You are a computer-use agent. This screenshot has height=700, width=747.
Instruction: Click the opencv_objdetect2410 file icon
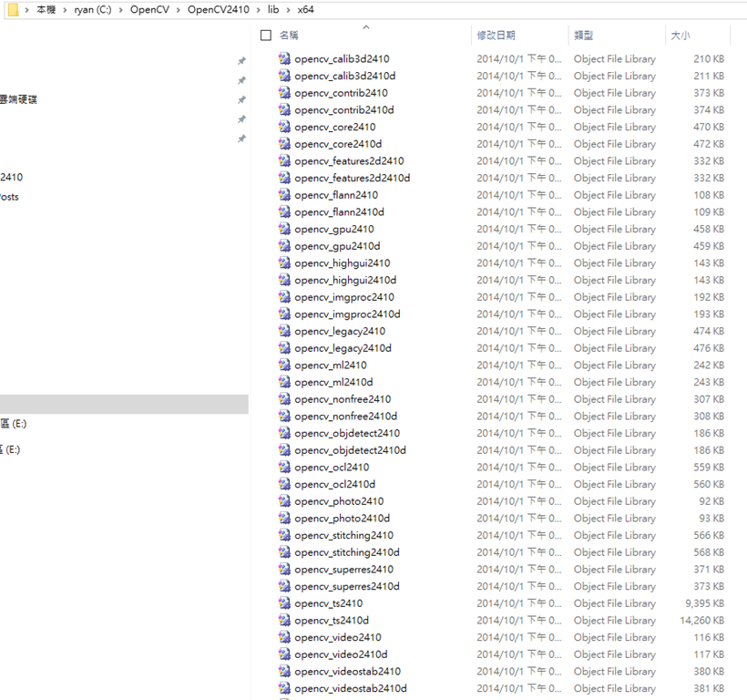[x=284, y=433]
